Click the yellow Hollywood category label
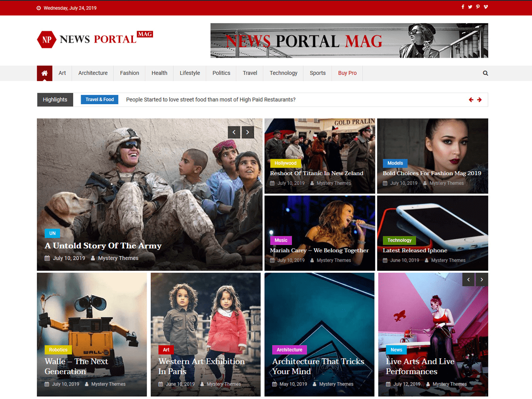This screenshot has width=532, height=399. (286, 163)
